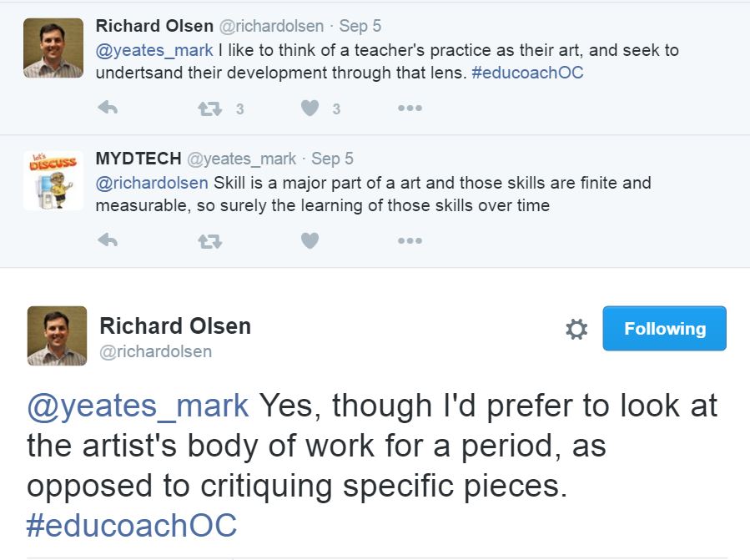Toggle the Following button

pyautogui.click(x=664, y=329)
